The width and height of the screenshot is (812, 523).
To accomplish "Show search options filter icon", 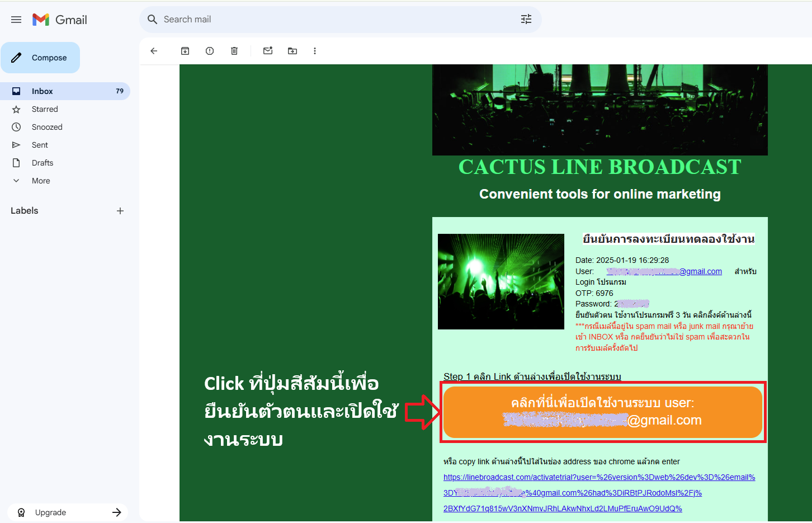I will (x=526, y=20).
